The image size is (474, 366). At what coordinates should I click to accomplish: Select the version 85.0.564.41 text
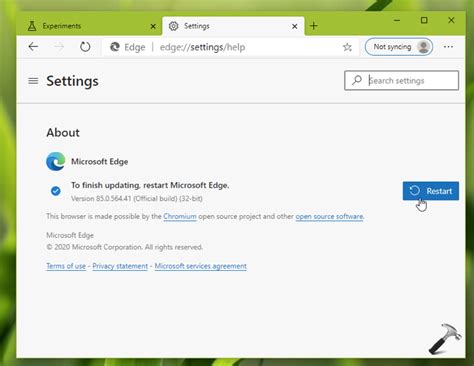137,199
